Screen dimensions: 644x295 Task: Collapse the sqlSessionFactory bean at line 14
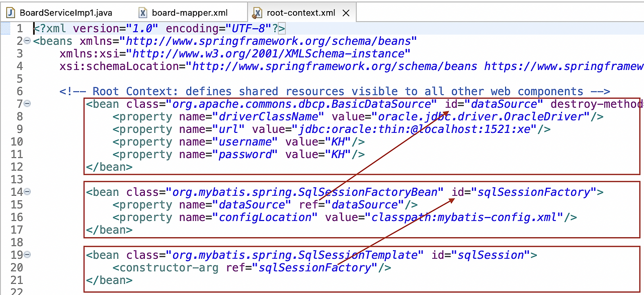click(28, 192)
